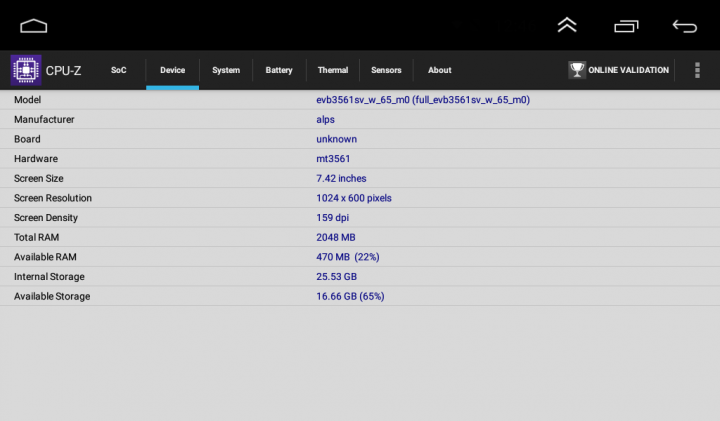Click the CPU-Z title text
This screenshot has height=421, width=720.
63,71
